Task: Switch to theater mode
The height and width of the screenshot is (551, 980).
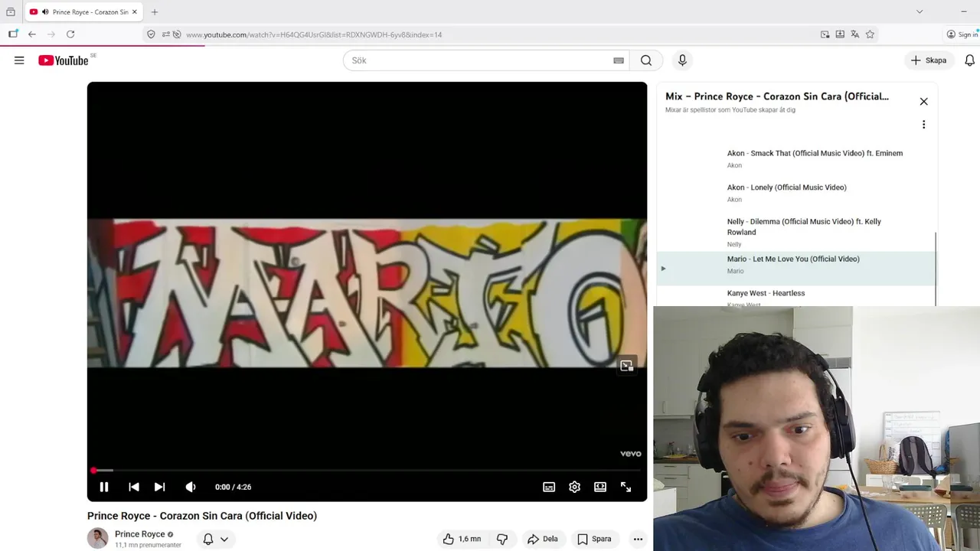Action: pos(600,487)
